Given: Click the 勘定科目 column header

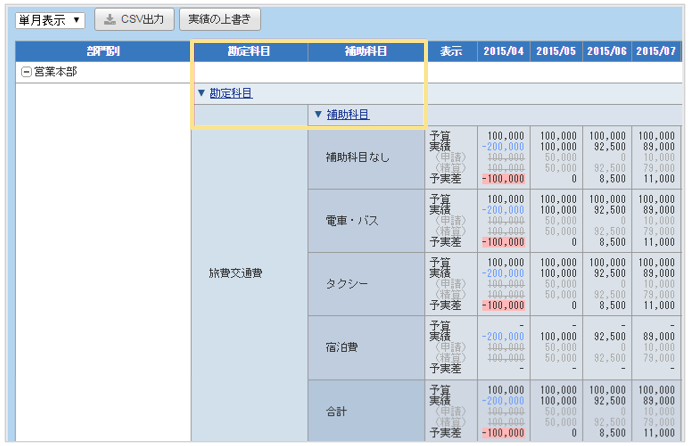Looking at the screenshot, I should pos(249,51).
